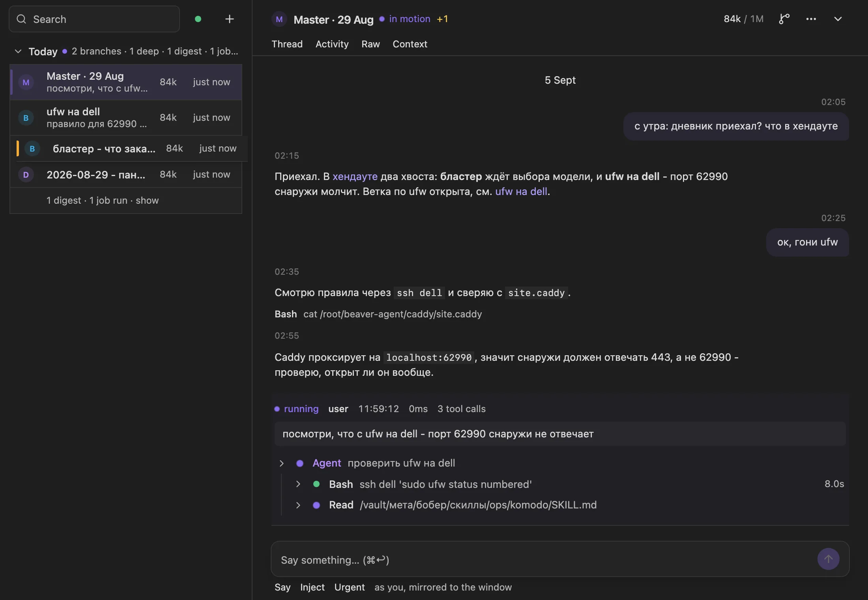This screenshot has width=868, height=600.
Task: Open the branch icon in header
Action: (784, 19)
